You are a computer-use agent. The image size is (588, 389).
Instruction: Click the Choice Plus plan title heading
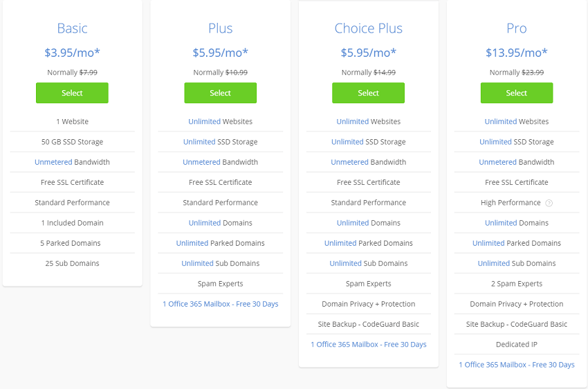coord(368,28)
